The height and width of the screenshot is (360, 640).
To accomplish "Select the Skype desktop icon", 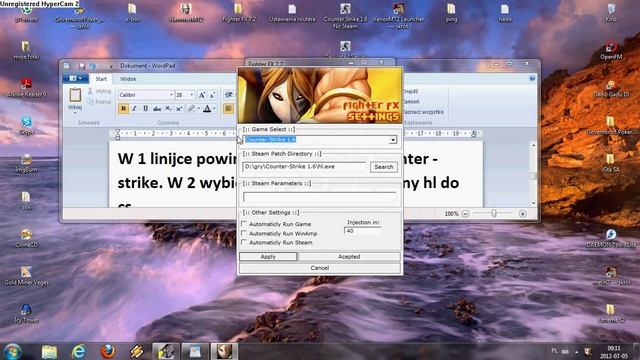I will 26,125.
